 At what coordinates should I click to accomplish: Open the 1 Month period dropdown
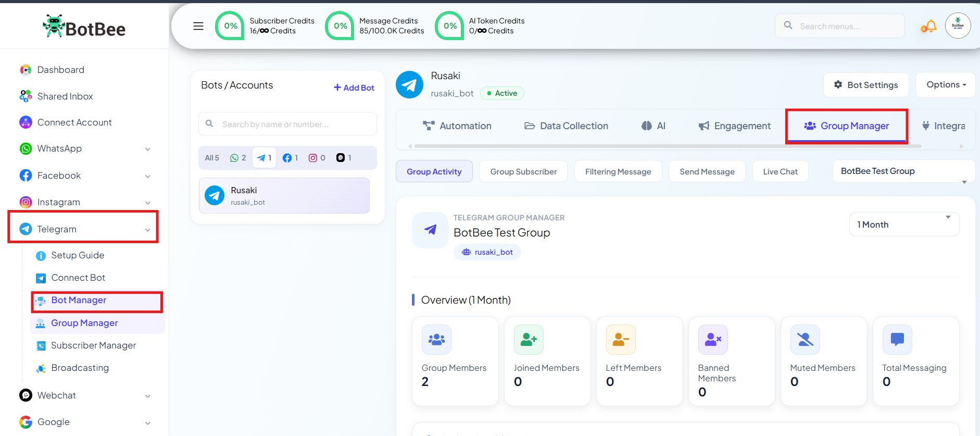(x=904, y=225)
